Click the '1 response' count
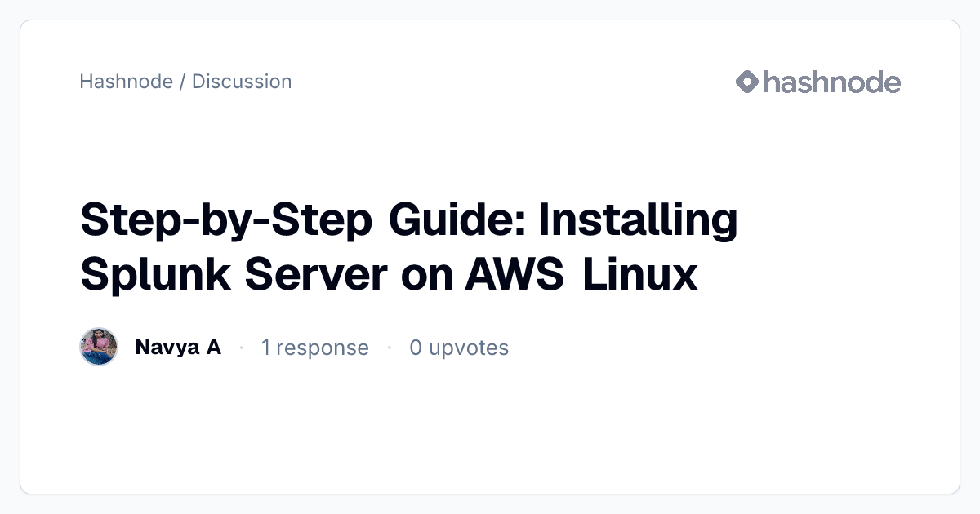 [x=314, y=348]
